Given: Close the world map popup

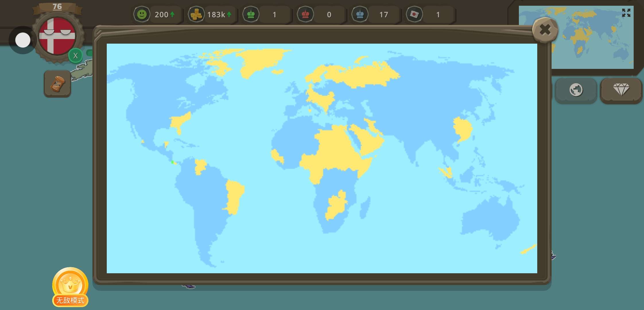Looking at the screenshot, I should point(545,30).
